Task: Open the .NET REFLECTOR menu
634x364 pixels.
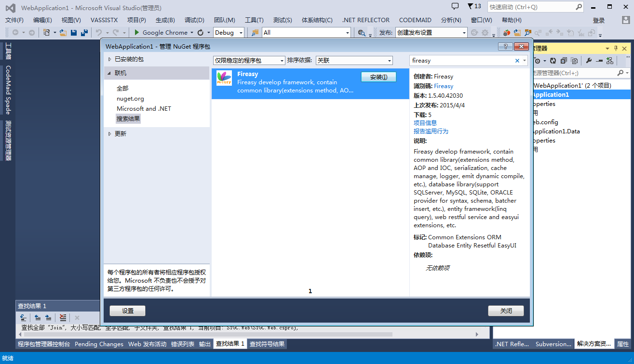Action: [366, 20]
